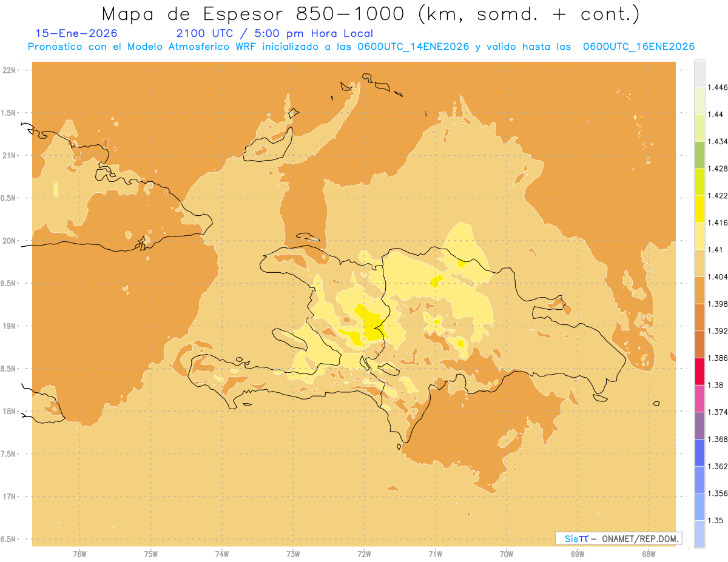The height and width of the screenshot is (562, 728).
Task: Click the blue 1.362 colorbar segment
Action: [699, 453]
